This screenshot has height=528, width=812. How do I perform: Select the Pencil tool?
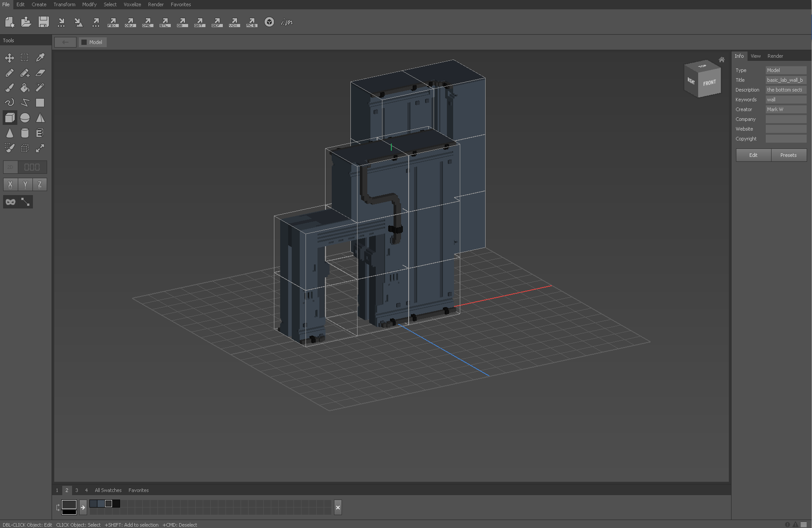9,73
